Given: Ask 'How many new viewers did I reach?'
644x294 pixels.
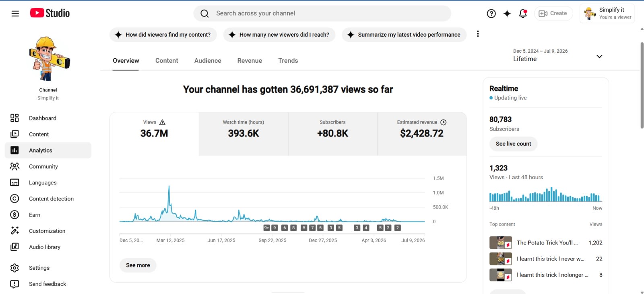Looking at the screenshot, I should (x=279, y=35).
